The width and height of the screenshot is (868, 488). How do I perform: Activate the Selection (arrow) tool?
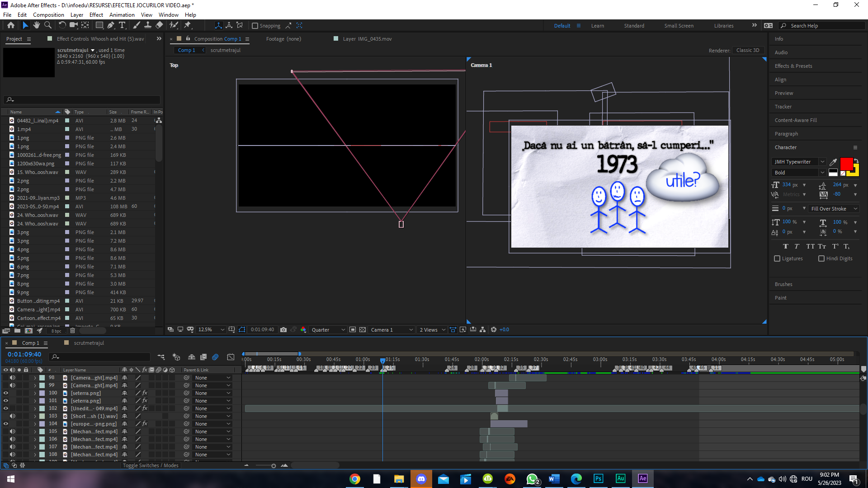[x=25, y=25]
